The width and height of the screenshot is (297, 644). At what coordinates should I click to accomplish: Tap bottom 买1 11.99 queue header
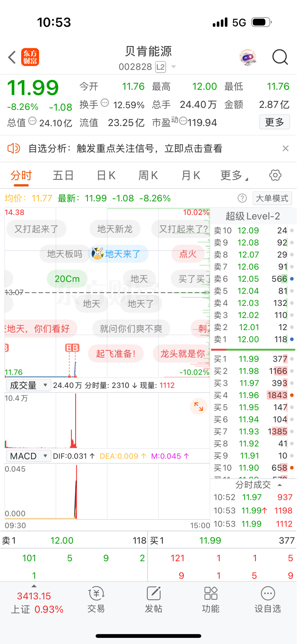tap(222, 541)
